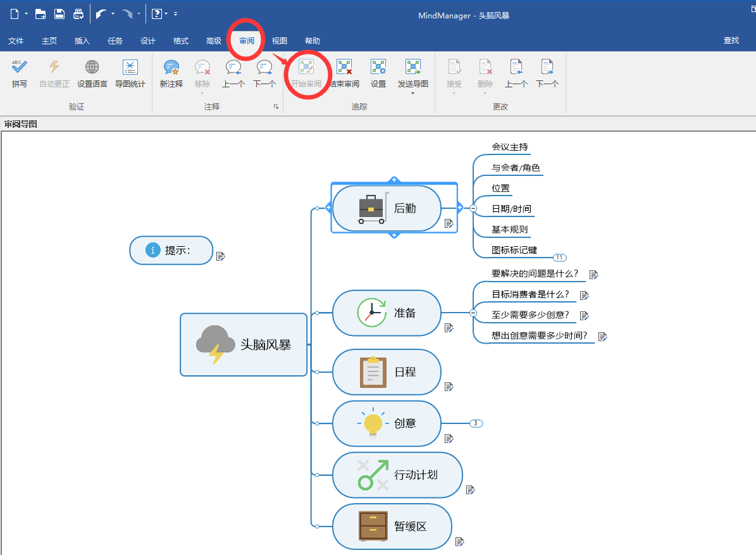Expand the 发送导图 dropdown arrow
The image size is (756, 555).
[x=412, y=93]
